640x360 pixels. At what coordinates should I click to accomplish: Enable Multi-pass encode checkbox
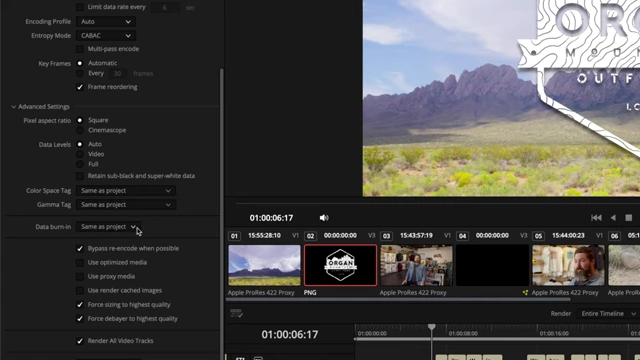click(x=80, y=49)
